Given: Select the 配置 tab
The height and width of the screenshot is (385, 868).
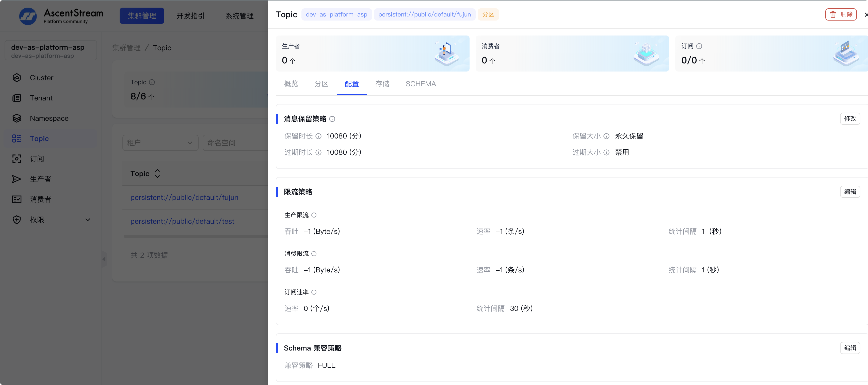Looking at the screenshot, I should coord(352,84).
